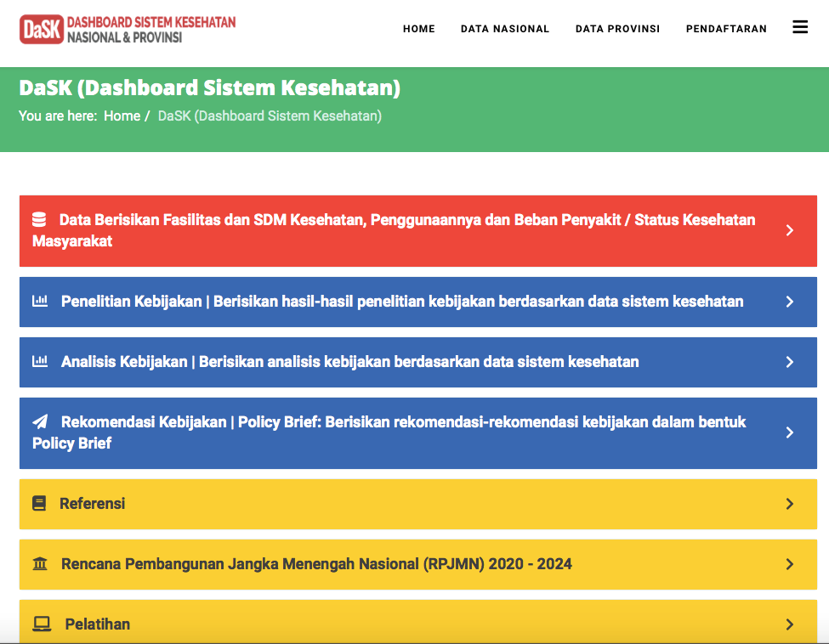Click institution icon beside RPJMN row

pyautogui.click(x=40, y=563)
